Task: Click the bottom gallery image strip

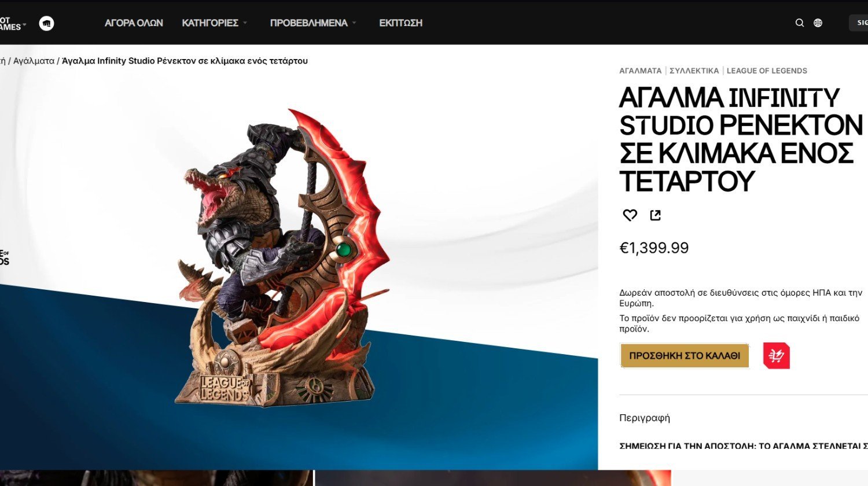Action: 336,478
